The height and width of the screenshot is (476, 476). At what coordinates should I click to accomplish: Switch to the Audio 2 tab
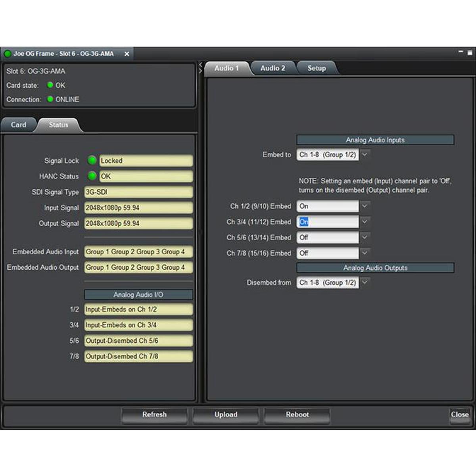point(273,68)
